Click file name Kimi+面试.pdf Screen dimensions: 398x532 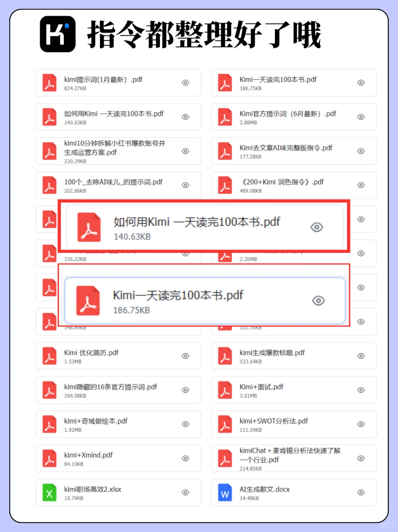pyautogui.click(x=262, y=387)
